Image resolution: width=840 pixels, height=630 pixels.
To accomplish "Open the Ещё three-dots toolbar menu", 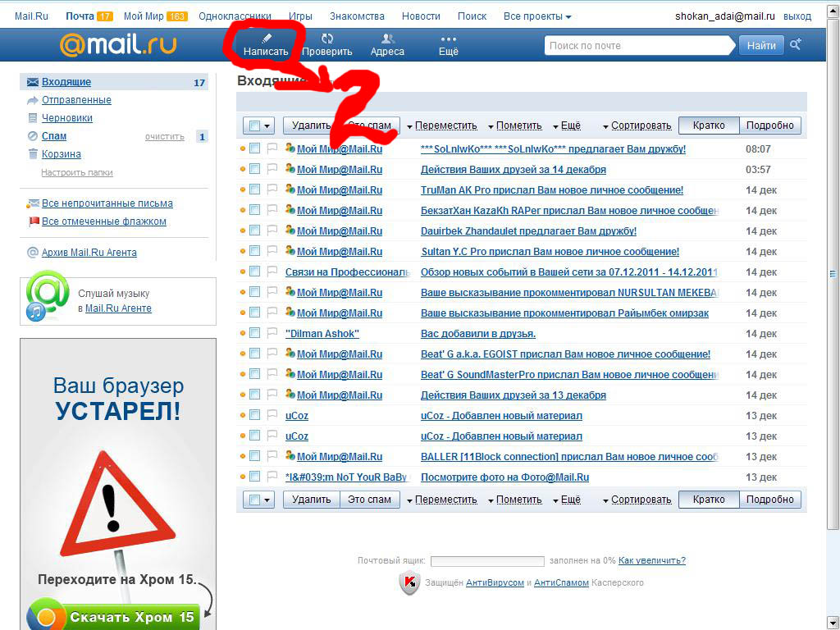I will [x=449, y=39].
